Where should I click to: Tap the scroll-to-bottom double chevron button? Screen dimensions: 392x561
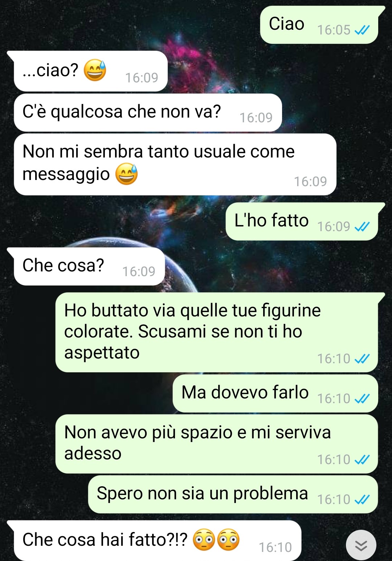point(361,545)
